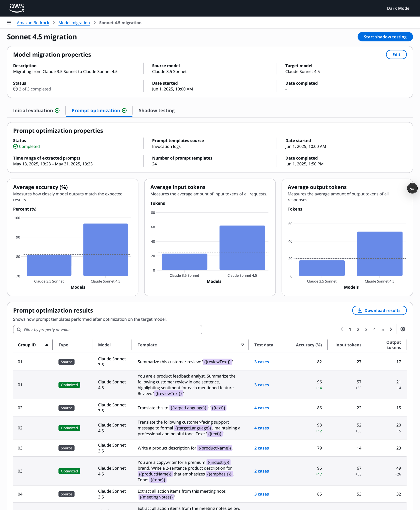The image size is (420, 510).
Task: Click the AWS logo
Action: (17, 8)
